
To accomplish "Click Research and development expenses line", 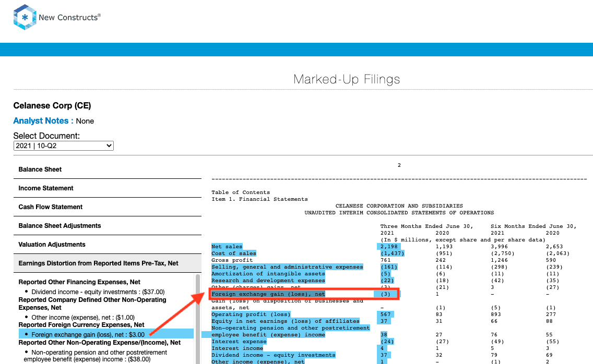I will pos(268,281).
